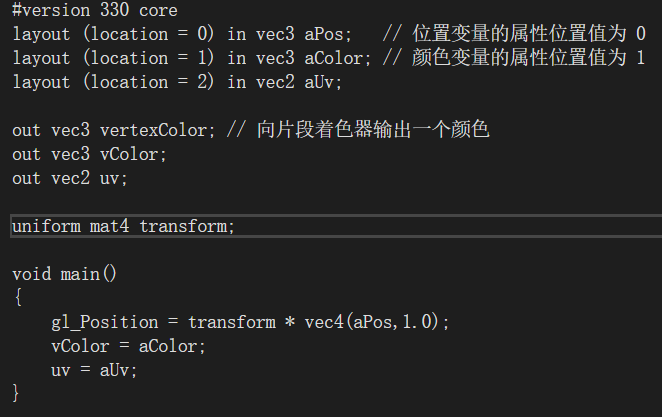Viewport: 662px width, 417px height.
Task: Click the highlighted 'uniform mat4 transform' line
Action: [336, 226]
